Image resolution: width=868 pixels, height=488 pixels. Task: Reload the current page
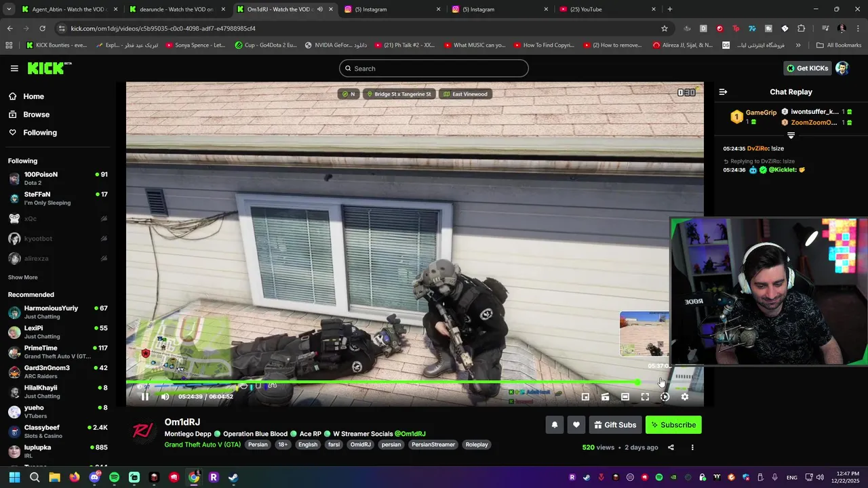click(x=42, y=28)
